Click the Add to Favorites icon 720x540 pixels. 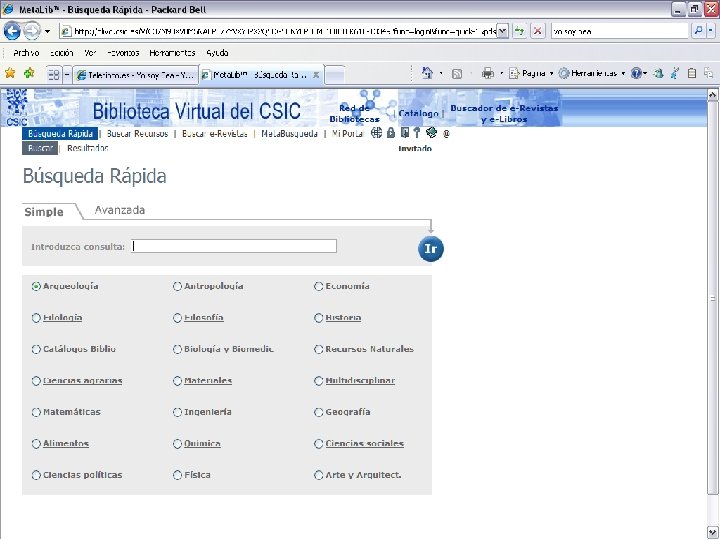tap(29, 73)
